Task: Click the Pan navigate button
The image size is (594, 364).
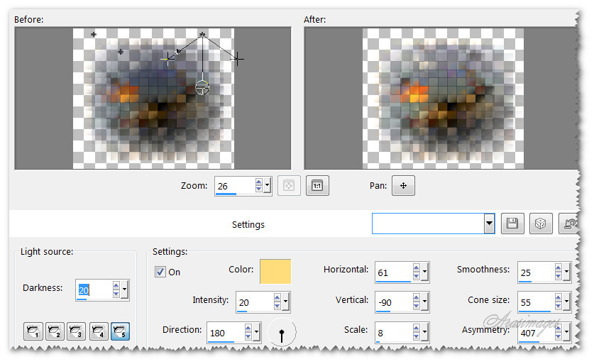Action: point(403,186)
